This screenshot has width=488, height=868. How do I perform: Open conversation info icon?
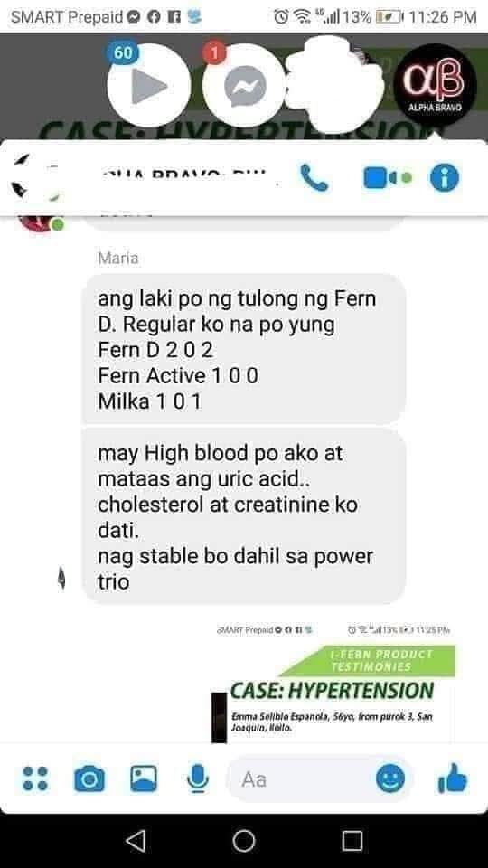pos(445,178)
